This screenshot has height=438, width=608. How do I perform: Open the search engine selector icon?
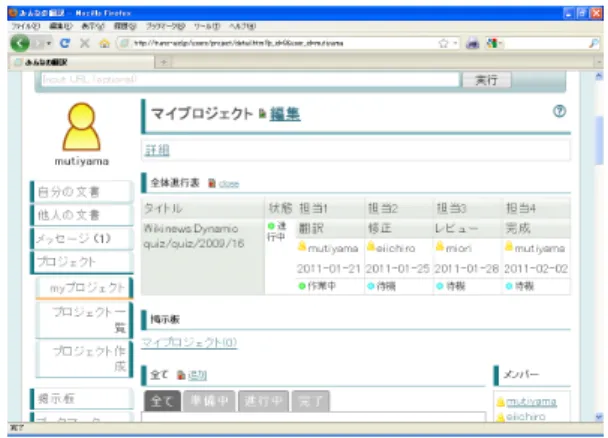(x=493, y=43)
